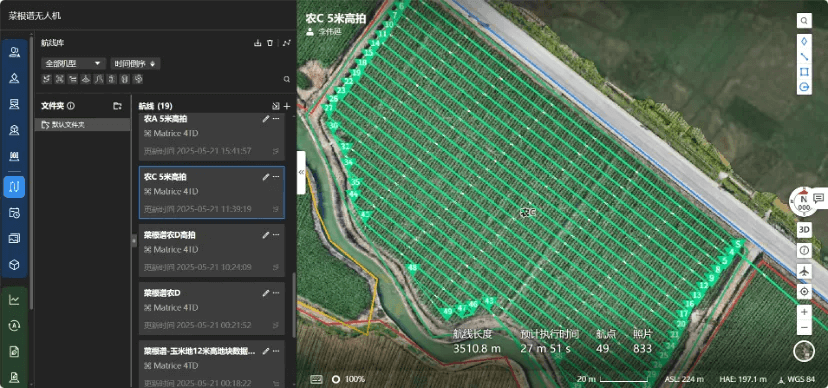Toggle the third route type filter icon
This screenshot has width=828, height=388.
(x=72, y=79)
